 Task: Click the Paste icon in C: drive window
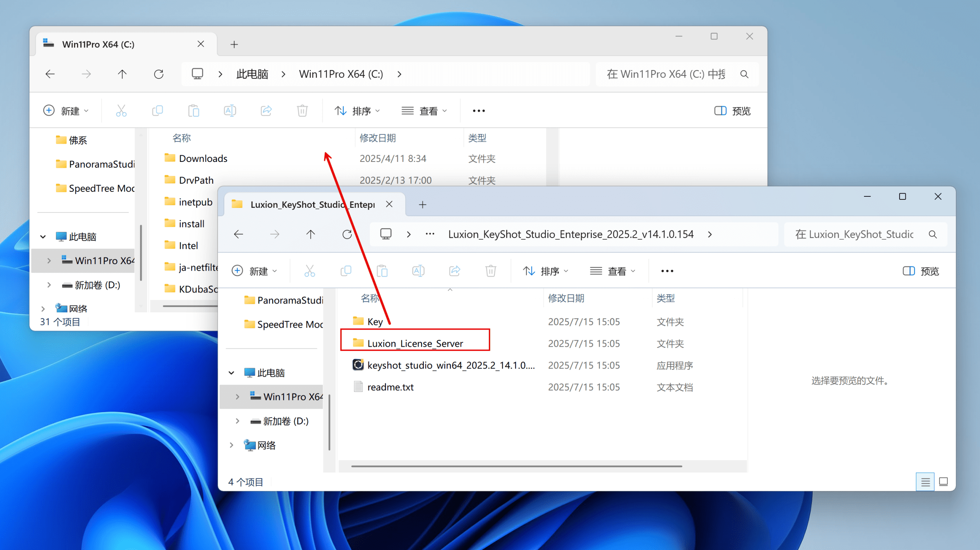click(193, 111)
